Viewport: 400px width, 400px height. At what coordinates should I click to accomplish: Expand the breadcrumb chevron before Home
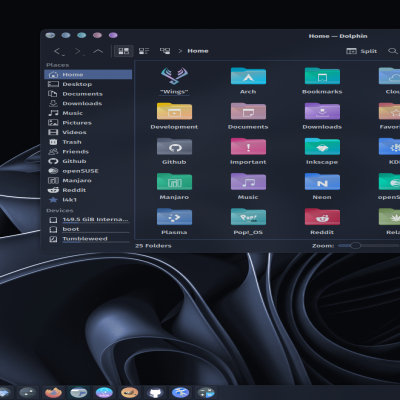point(180,51)
